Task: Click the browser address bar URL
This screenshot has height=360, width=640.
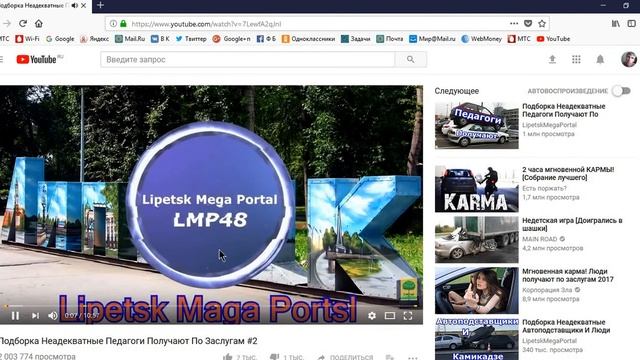Action: pyautogui.click(x=206, y=24)
